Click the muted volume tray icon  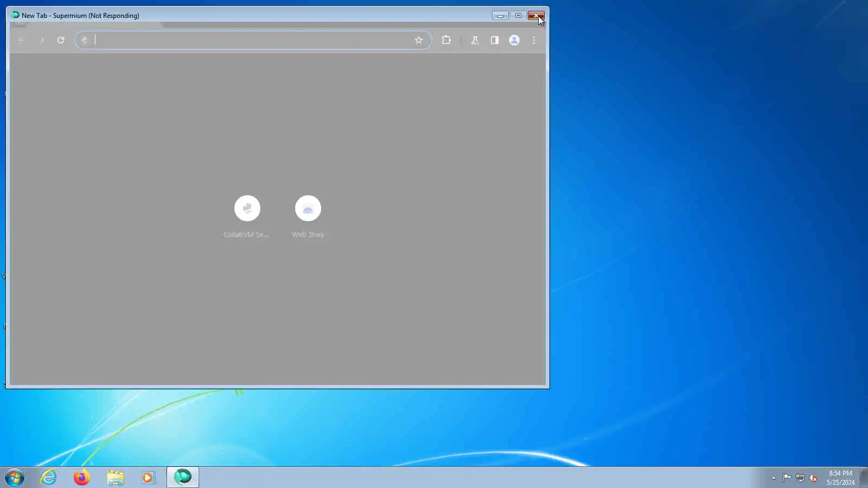pos(813,478)
